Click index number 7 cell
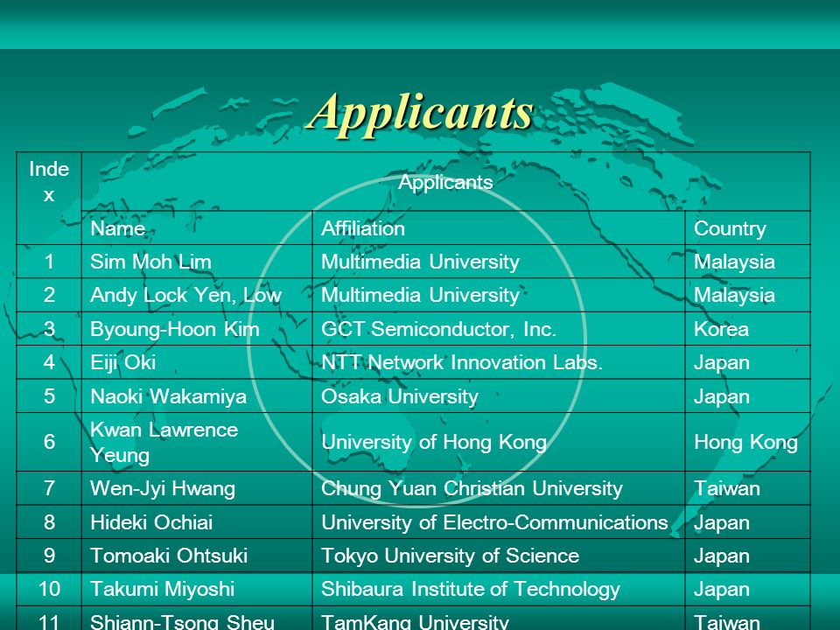Viewport: 840px width, 630px height. click(49, 488)
